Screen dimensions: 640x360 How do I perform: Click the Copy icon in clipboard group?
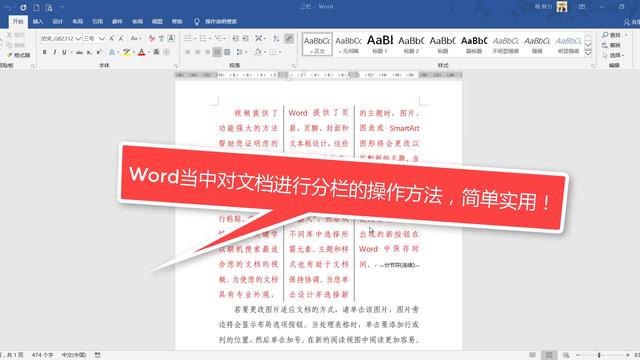16,45
